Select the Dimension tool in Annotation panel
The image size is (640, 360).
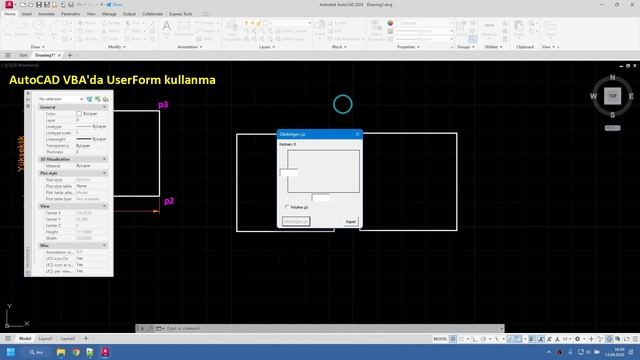pos(184,29)
